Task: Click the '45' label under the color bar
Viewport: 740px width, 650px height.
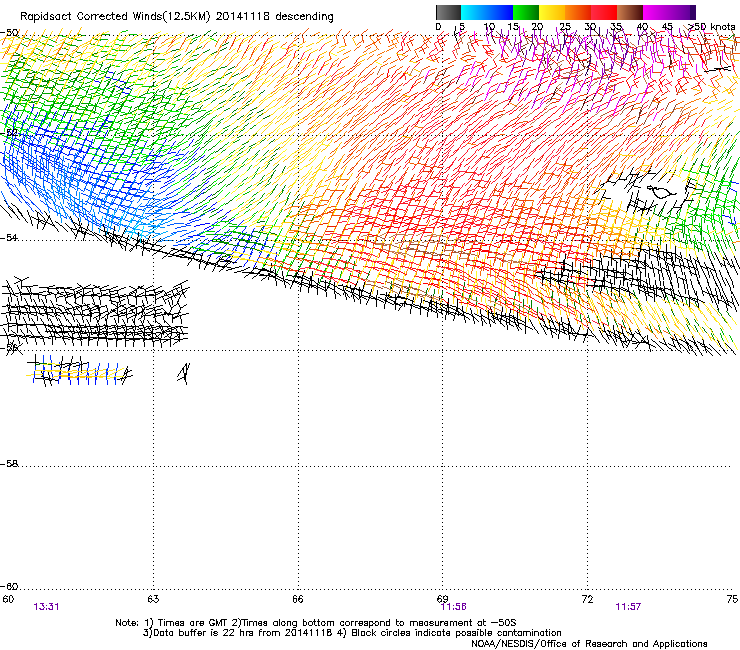Action: (x=667, y=27)
